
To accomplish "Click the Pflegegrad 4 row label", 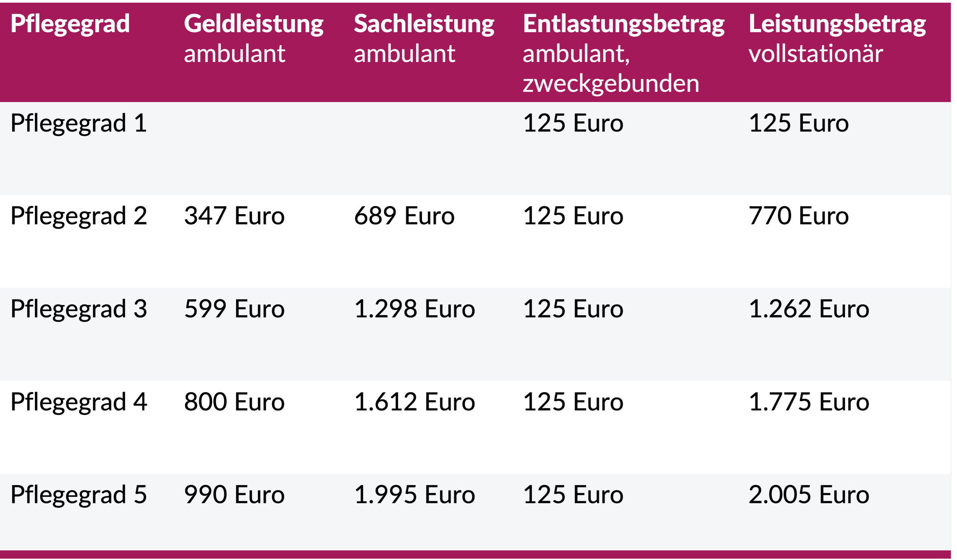I will click(78, 403).
